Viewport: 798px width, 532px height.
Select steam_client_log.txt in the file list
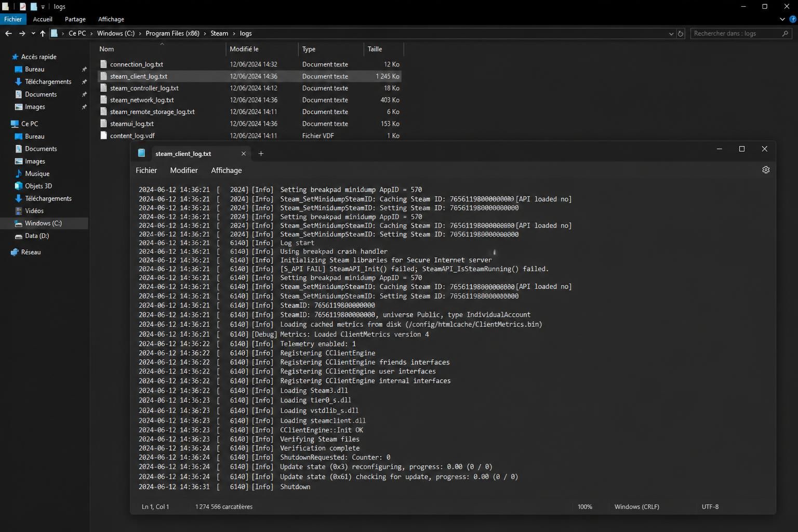click(249, 76)
